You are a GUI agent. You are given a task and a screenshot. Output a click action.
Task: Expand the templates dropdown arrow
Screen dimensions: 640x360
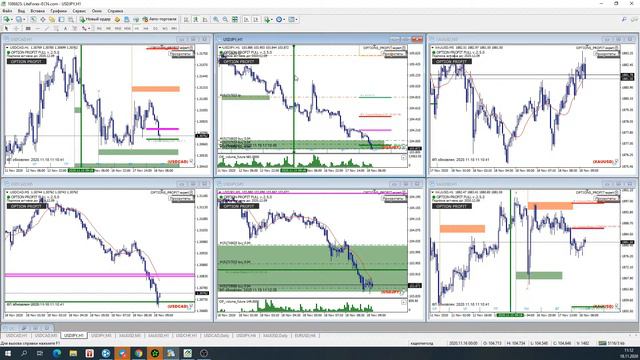tap(296, 20)
